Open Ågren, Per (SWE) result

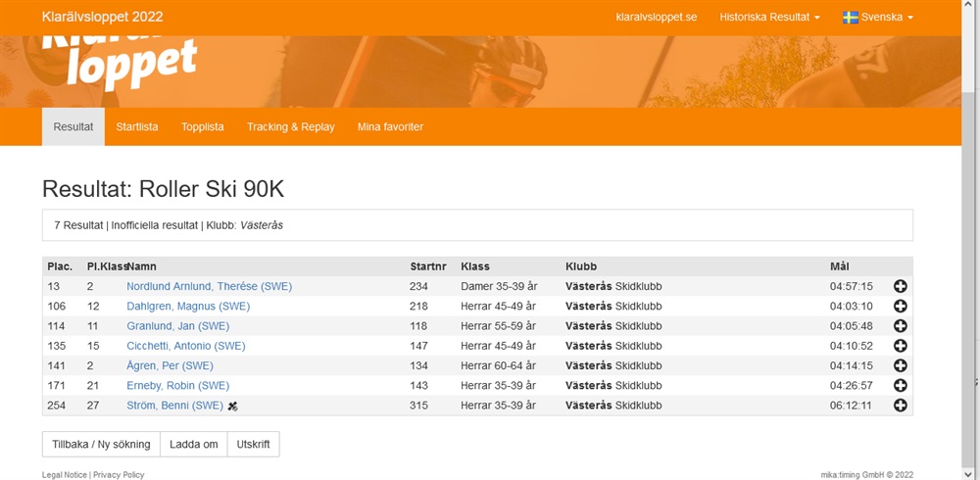click(x=170, y=365)
